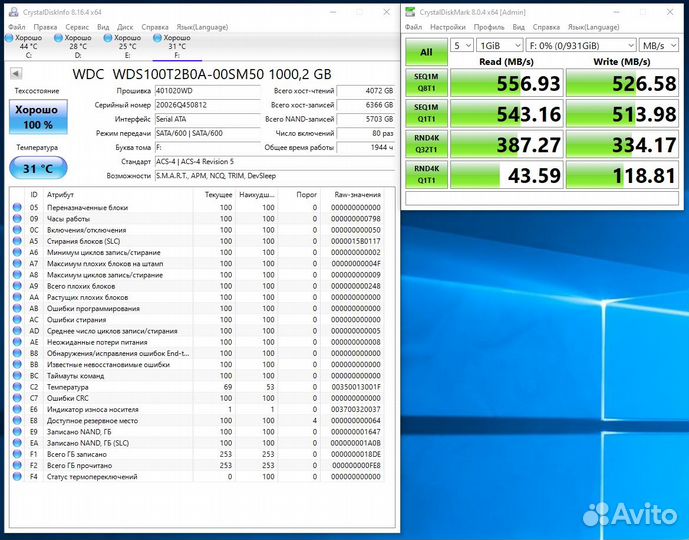Click the previous disk arrow icon
Image resolution: width=689 pixels, height=540 pixels.
16,73
